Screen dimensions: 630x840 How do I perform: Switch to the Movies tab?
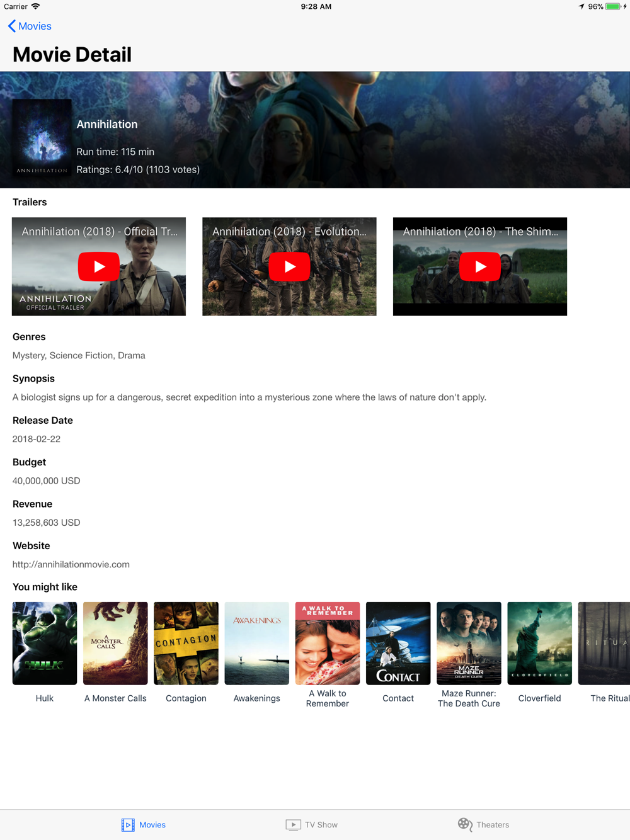coord(144,824)
